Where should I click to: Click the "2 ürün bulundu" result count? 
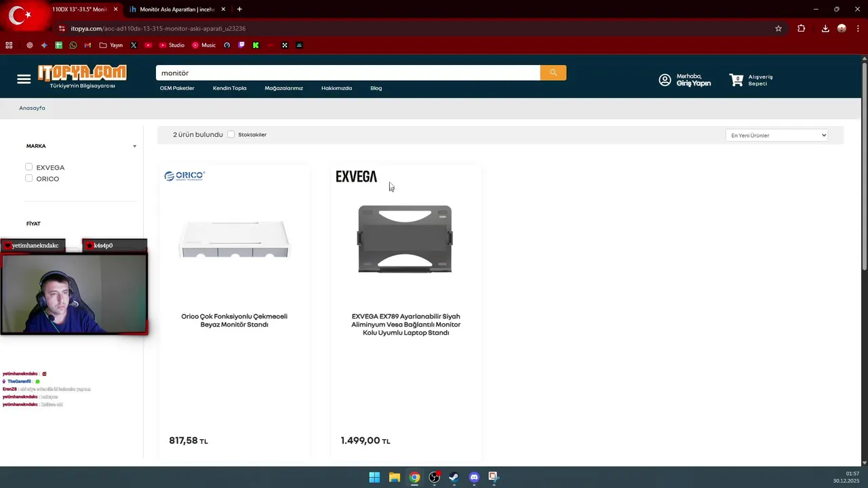click(x=198, y=134)
